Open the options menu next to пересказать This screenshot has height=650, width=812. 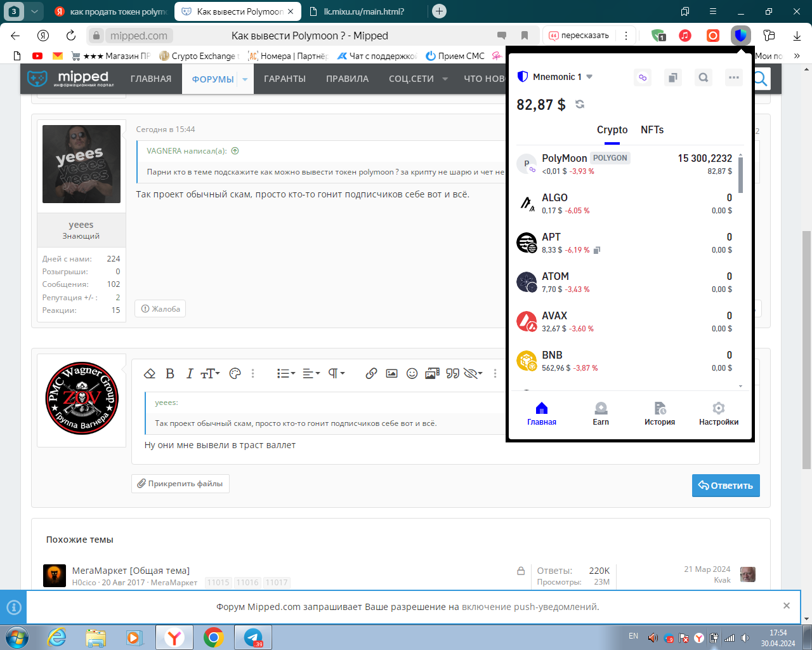pyautogui.click(x=626, y=36)
